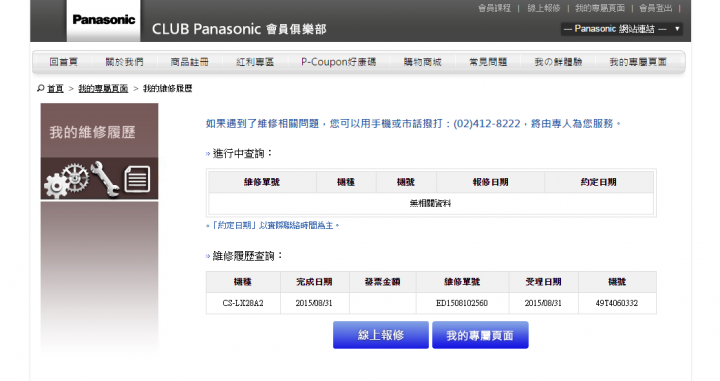Click the phone number (02)412-8222 text
The height and width of the screenshot is (381, 720).
[487, 124]
